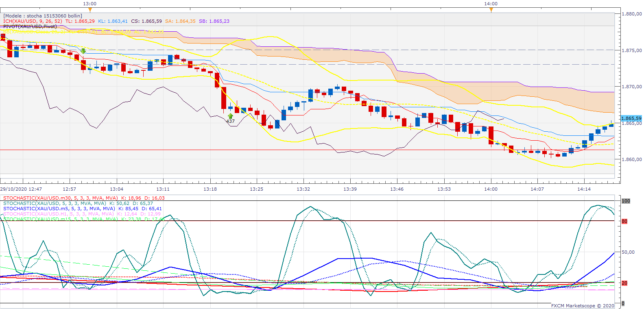644x309 pixels.
Task: Click the green up arrow above 437
Action: [x=231, y=116]
